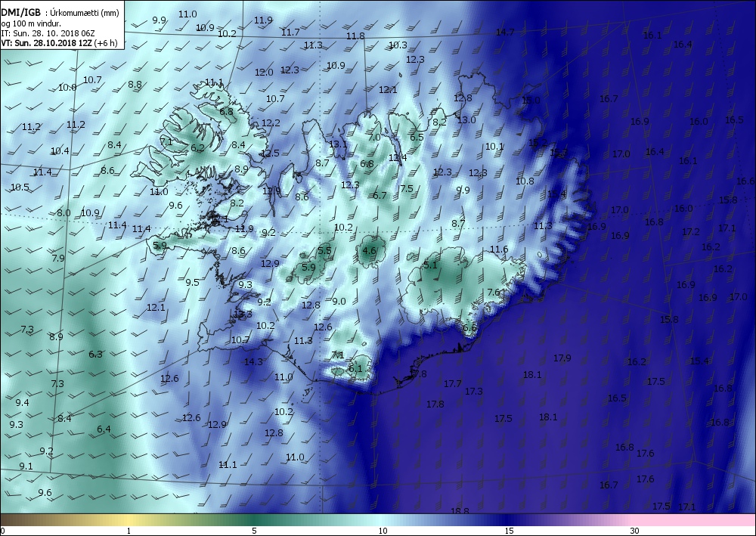Click the map value 17.2
The width and height of the screenshot is (756, 536).
pos(690,232)
